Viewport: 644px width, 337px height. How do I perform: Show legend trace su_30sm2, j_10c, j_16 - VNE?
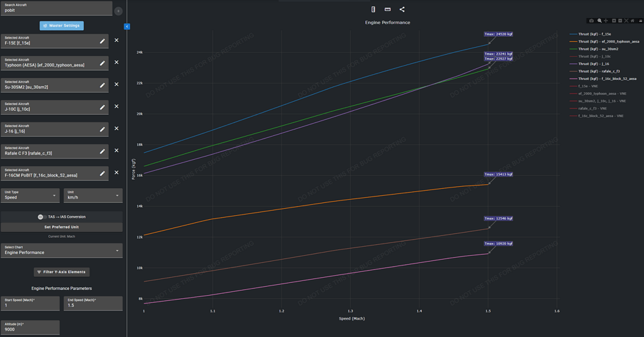coord(598,101)
